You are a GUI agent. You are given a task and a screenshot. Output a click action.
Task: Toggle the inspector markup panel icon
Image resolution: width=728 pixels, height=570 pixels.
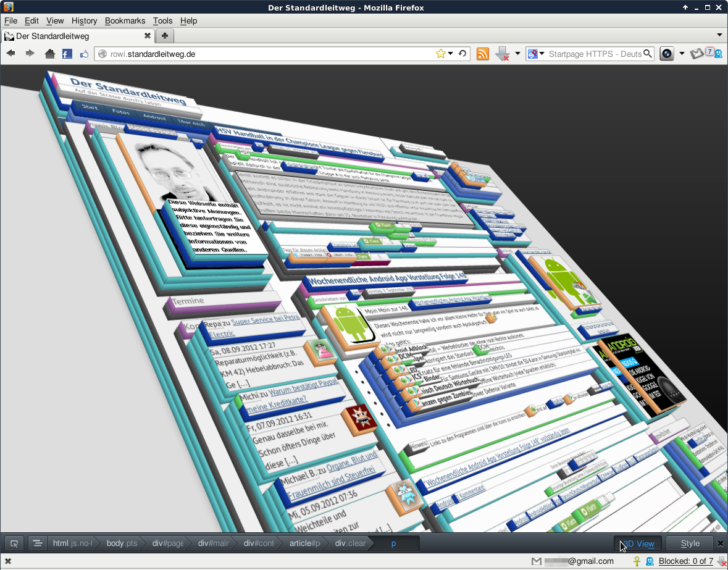(x=37, y=543)
